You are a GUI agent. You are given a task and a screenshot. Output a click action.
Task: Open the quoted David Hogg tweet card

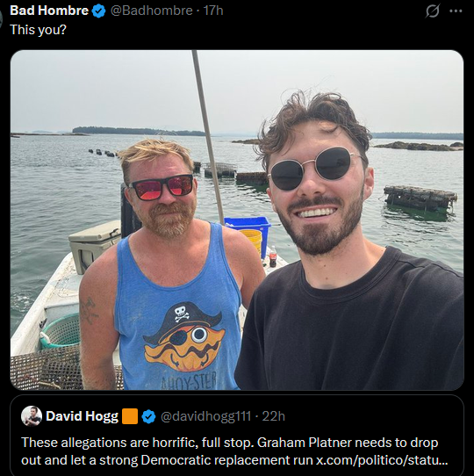[237, 436]
